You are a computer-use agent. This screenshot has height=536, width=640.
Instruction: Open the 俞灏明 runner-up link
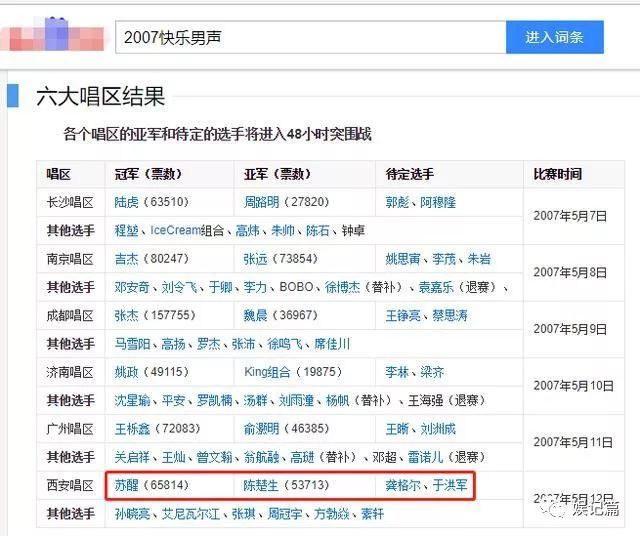(x=262, y=430)
